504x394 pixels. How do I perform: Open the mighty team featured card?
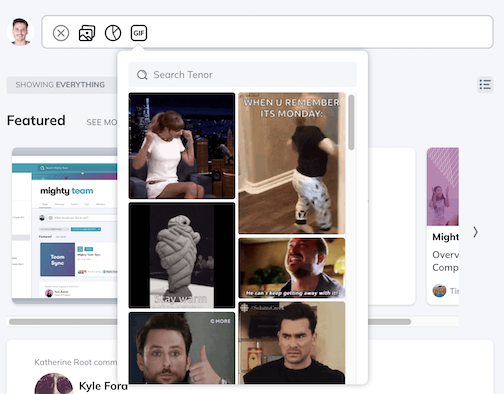[x=65, y=226]
